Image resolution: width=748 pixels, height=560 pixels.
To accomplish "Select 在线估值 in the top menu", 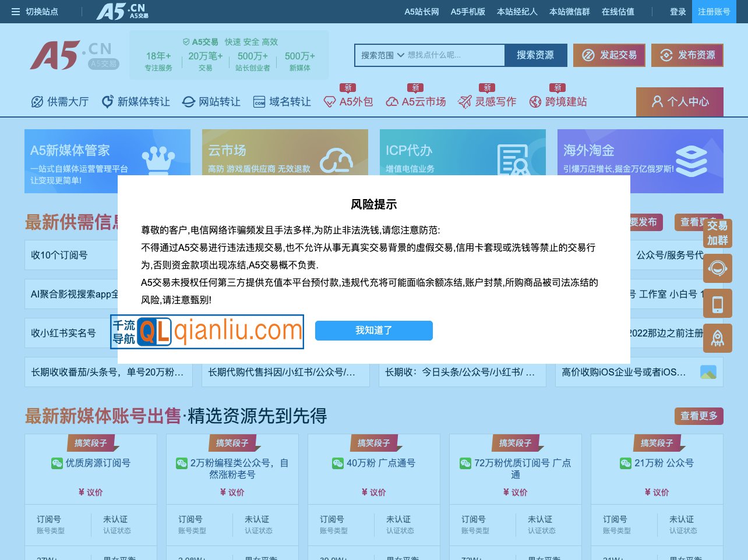I will pyautogui.click(x=618, y=11).
